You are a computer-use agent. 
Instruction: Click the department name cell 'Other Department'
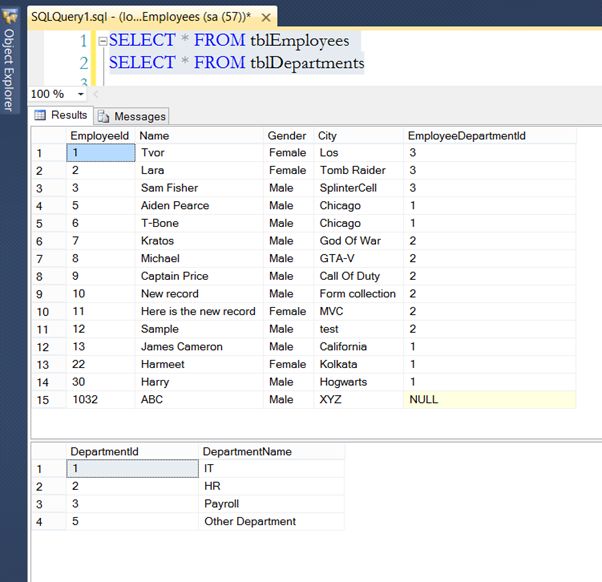point(271,521)
